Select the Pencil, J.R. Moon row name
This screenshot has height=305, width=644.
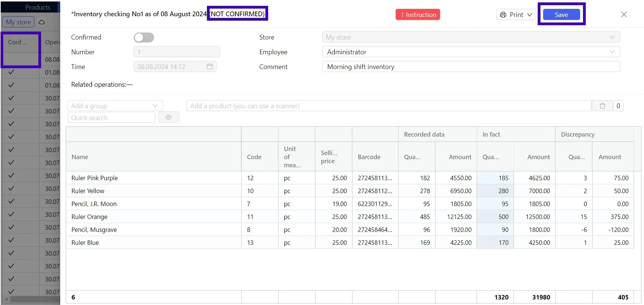click(94, 204)
